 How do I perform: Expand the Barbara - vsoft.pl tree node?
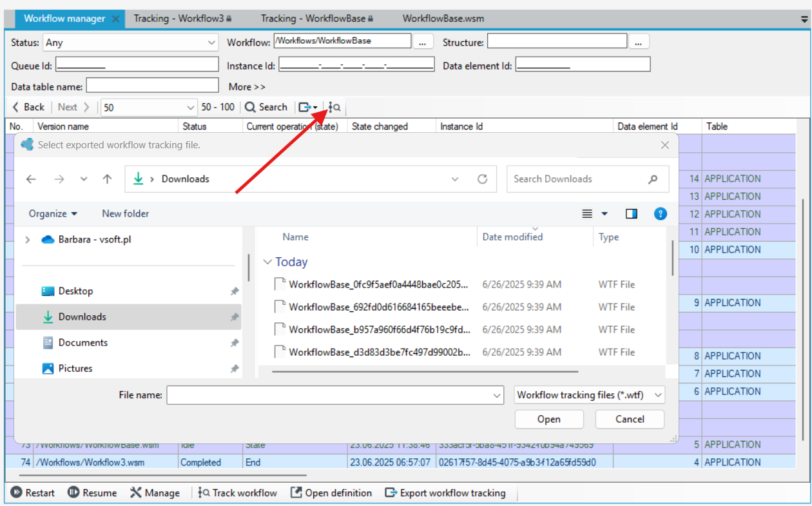27,240
